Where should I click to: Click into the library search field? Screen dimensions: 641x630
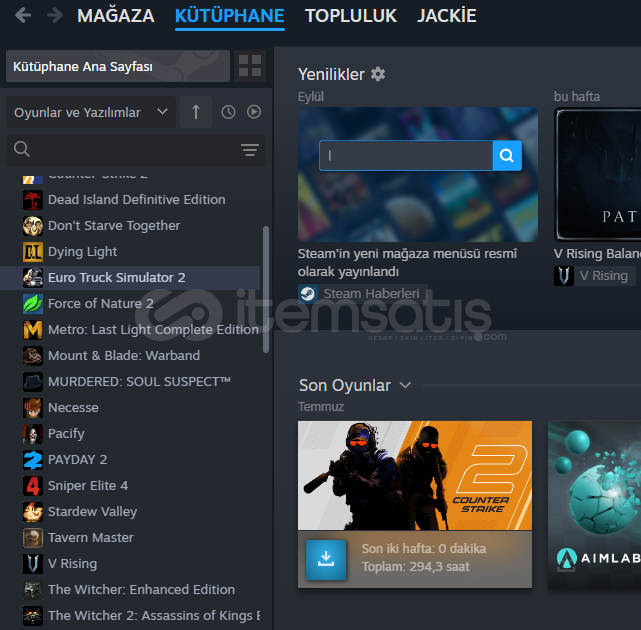[x=135, y=150]
